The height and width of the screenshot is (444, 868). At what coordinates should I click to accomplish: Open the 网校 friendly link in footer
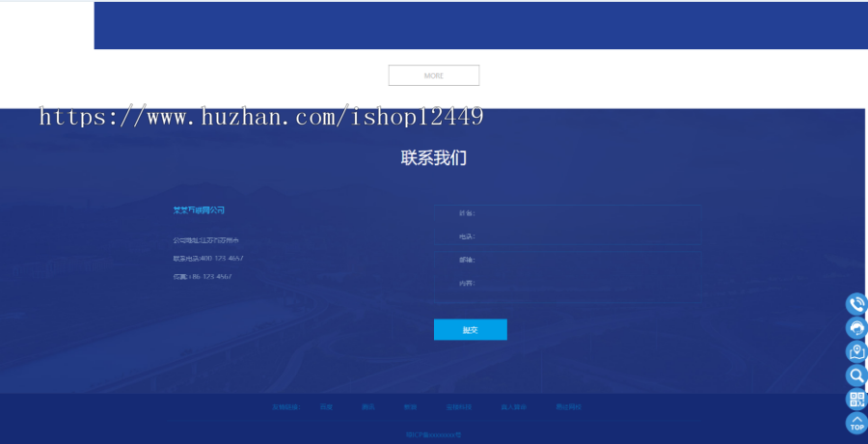(568, 407)
